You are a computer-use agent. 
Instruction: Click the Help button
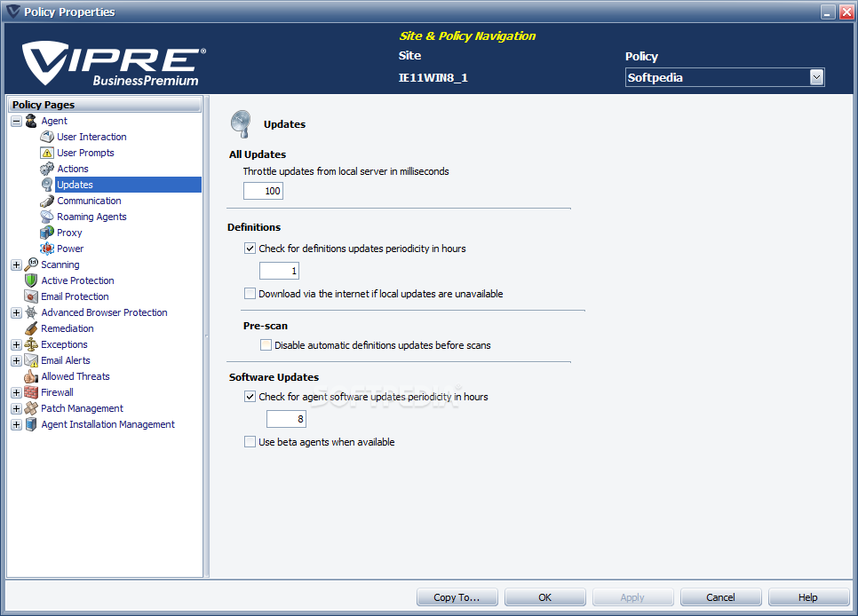(808, 597)
